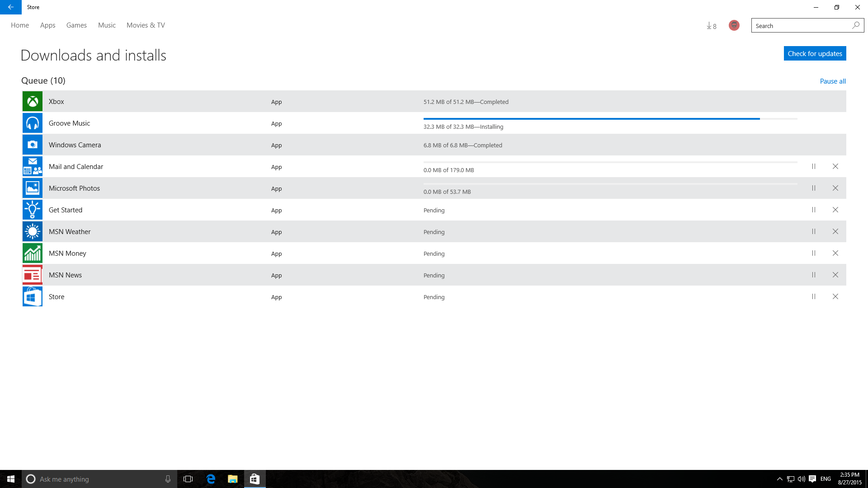Viewport: 868px width, 488px height.
Task: Select the 'Queue (10)' heading
Action: [43, 80]
